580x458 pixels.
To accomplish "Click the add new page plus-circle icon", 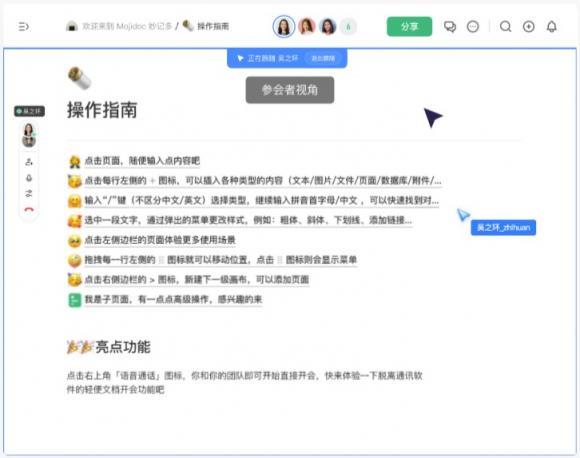I will [529, 27].
